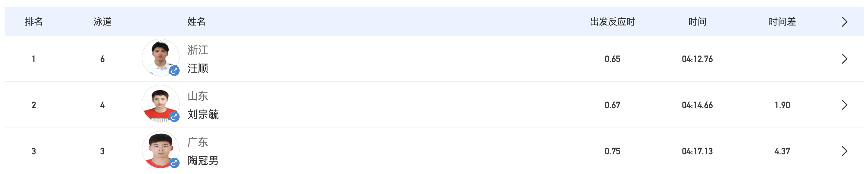Sort by the 时间 column header
Image resolution: width=868 pixels, height=174 pixels.
[x=697, y=22]
